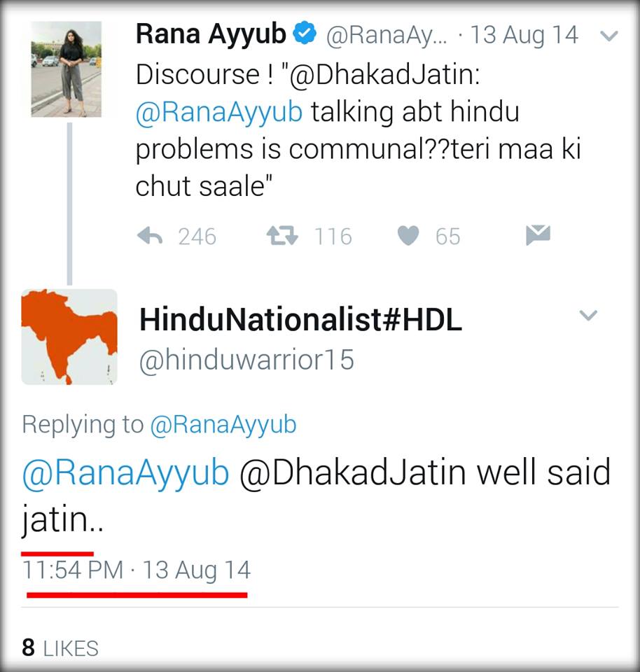The image size is (640, 672).
Task: Open the @RanaAyyub link after Replying to
Action: [x=223, y=425]
